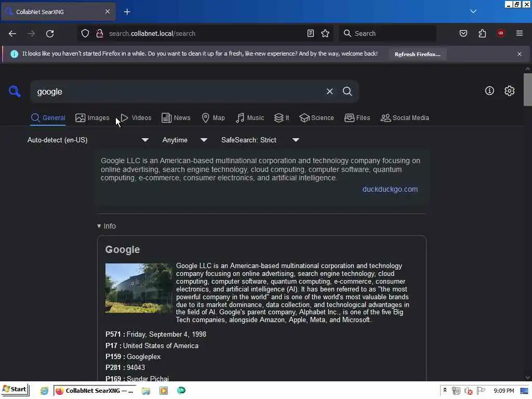Click into the google search field
The width and height of the screenshot is (532, 399).
[178, 91]
